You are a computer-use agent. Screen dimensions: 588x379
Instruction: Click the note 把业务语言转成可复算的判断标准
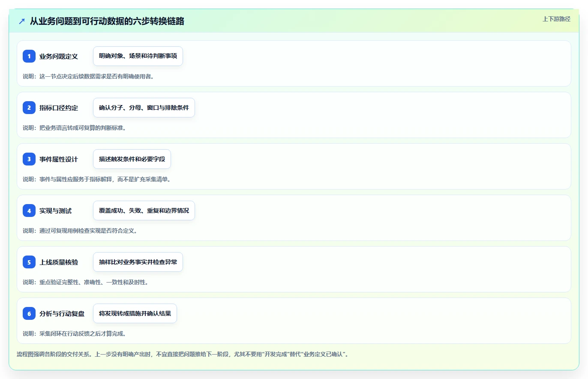click(x=74, y=128)
